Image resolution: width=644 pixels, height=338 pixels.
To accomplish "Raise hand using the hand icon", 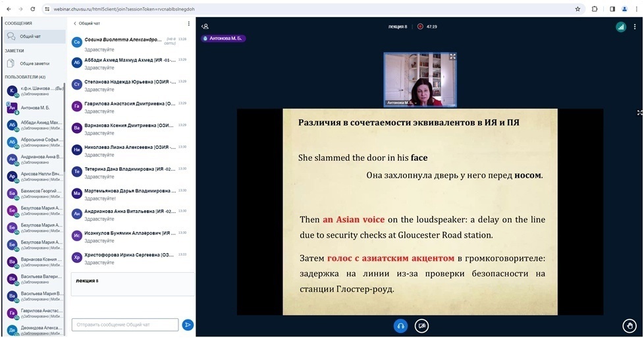I will click(630, 326).
